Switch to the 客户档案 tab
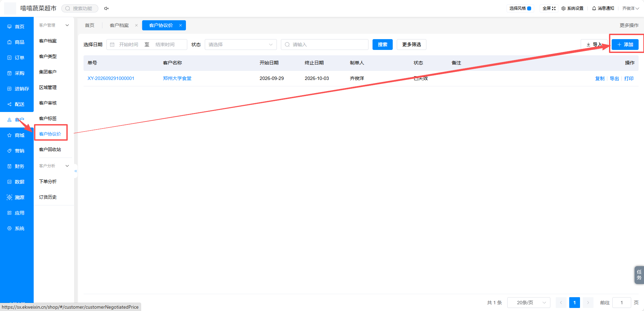This screenshot has height=311, width=644. point(119,25)
